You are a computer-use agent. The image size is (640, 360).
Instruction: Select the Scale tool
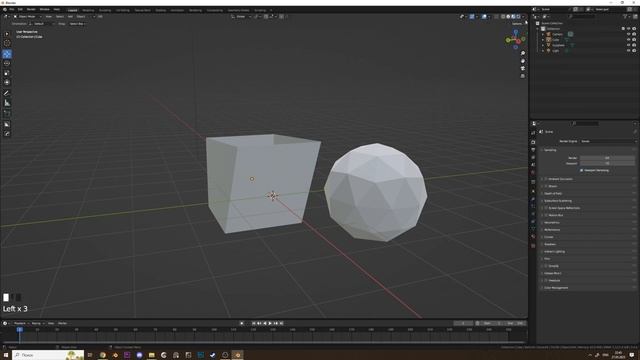pyautogui.click(x=7, y=73)
